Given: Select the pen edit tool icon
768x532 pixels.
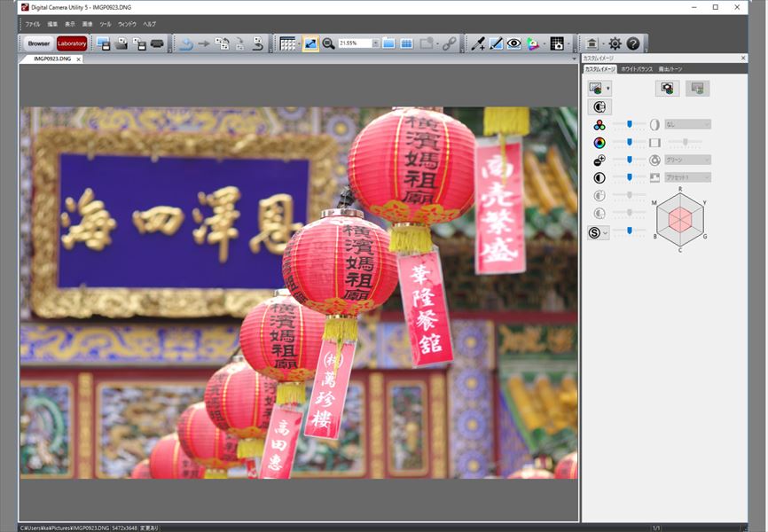Looking at the screenshot, I should pyautogui.click(x=496, y=43).
